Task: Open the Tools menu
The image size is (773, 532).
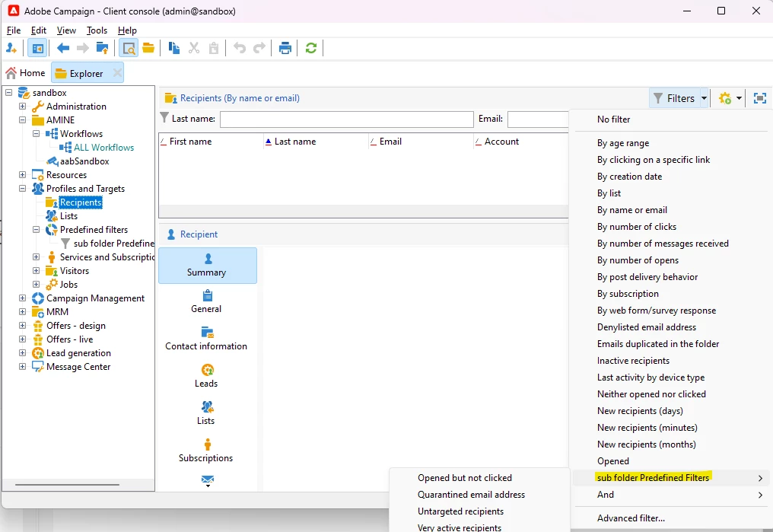Action: pos(97,30)
